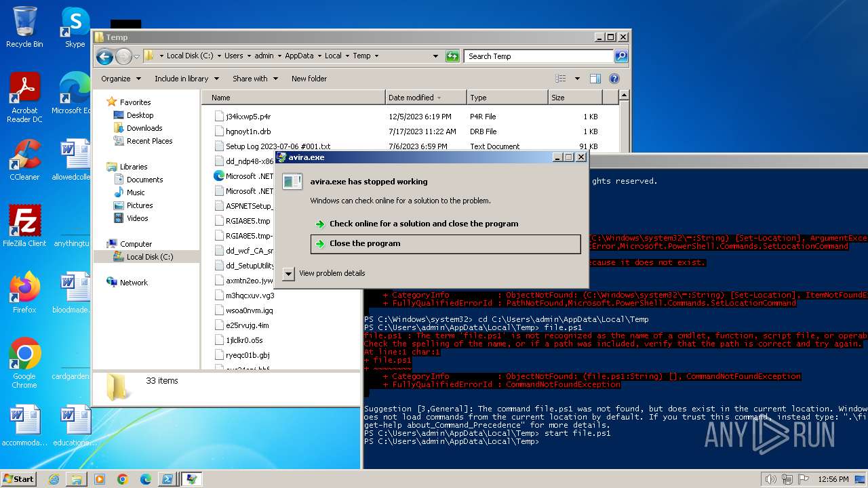Image resolution: width=868 pixels, height=488 pixels.
Task: Click the Back arrow in Explorer
Action: pyautogui.click(x=104, y=56)
